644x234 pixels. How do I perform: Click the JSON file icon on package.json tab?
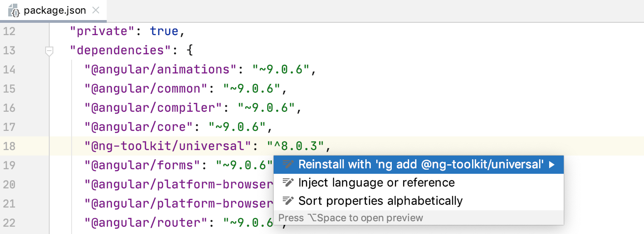pyautogui.click(x=14, y=11)
